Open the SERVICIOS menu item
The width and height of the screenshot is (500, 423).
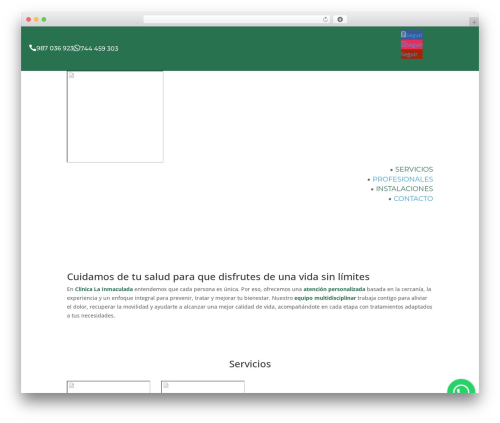414,169
